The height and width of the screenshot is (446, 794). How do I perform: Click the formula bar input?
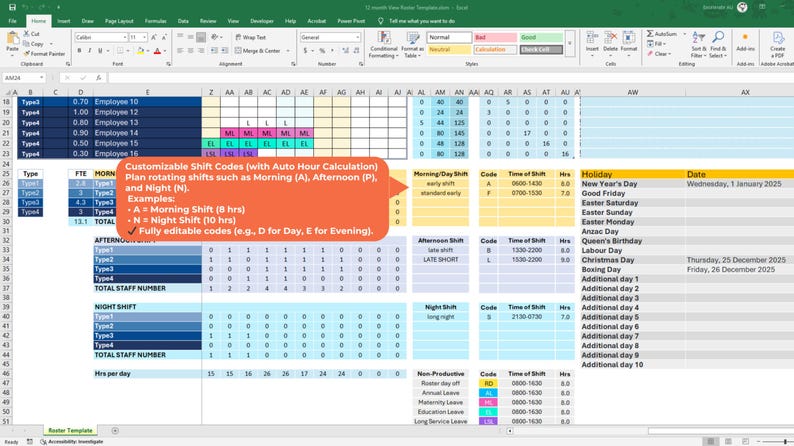click(x=450, y=78)
